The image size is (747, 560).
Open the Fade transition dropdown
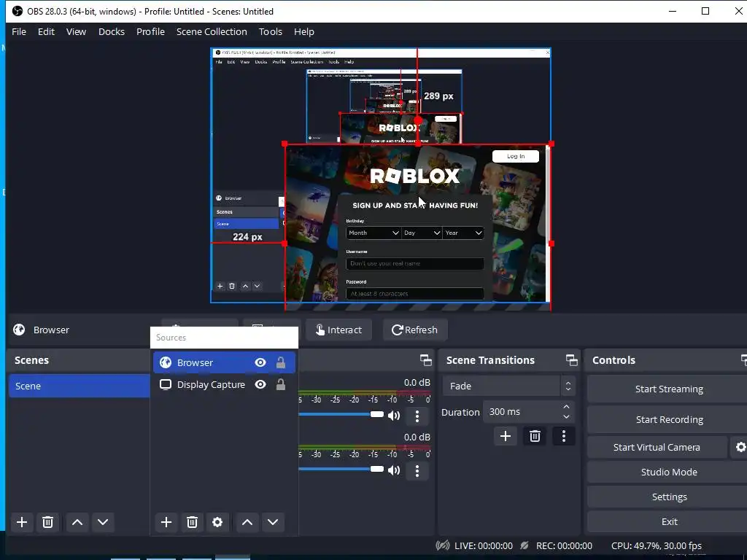[x=508, y=386]
